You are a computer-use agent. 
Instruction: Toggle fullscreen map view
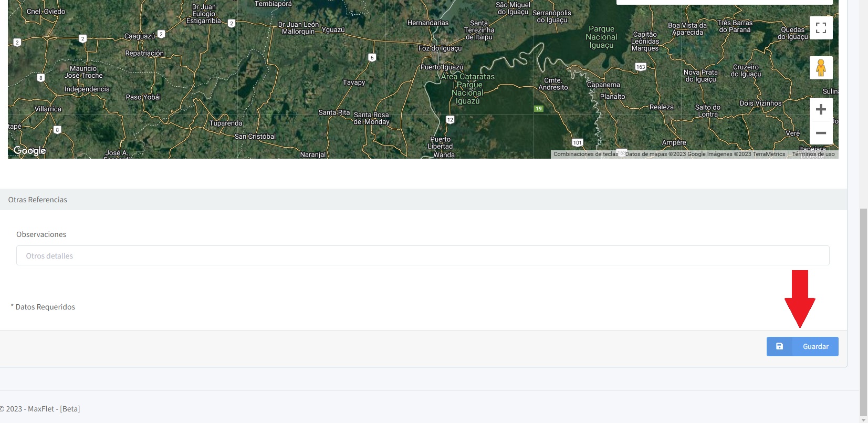tap(821, 28)
